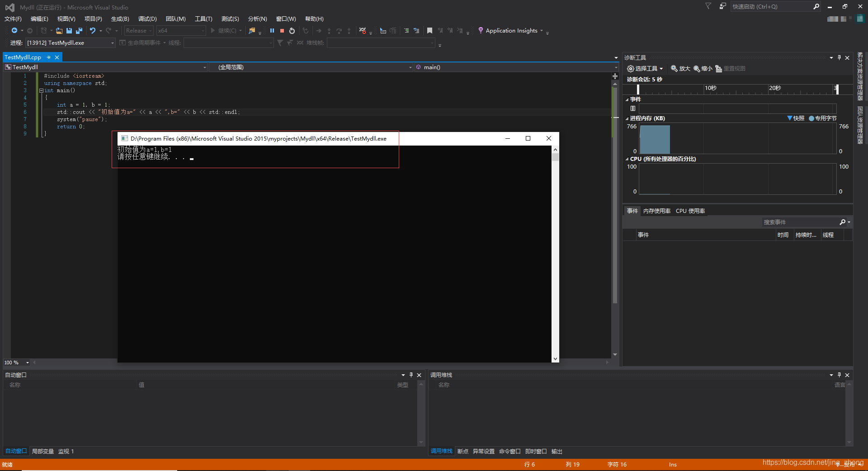Screen dimensions: 868x471
Task: Open the Tools (工具) menu
Action: click(x=203, y=19)
